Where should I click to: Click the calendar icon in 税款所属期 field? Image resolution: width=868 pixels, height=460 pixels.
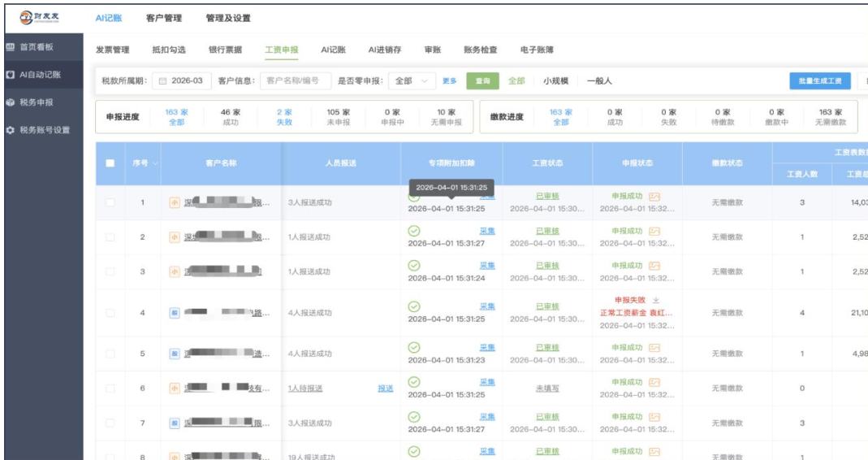click(162, 81)
